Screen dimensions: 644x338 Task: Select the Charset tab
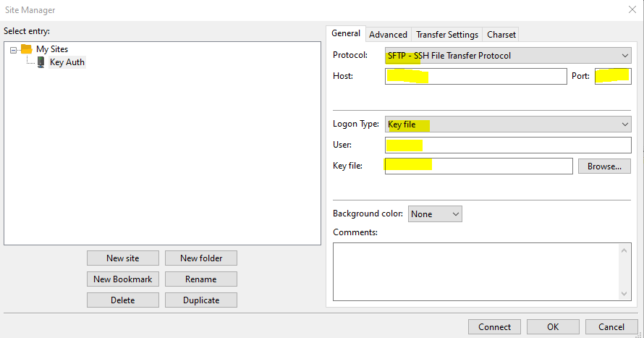501,34
